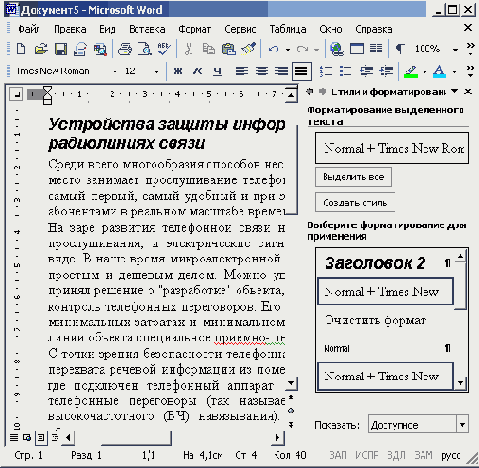Expand the Показать combo box in the styles pane
Screen dimensions: 479x468
click(462, 425)
